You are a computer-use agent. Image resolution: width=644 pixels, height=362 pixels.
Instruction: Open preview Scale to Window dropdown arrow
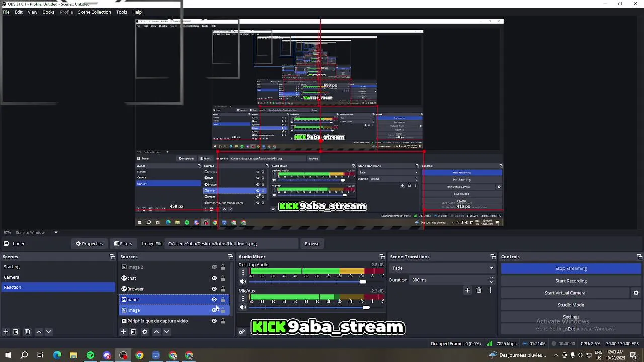click(56, 232)
